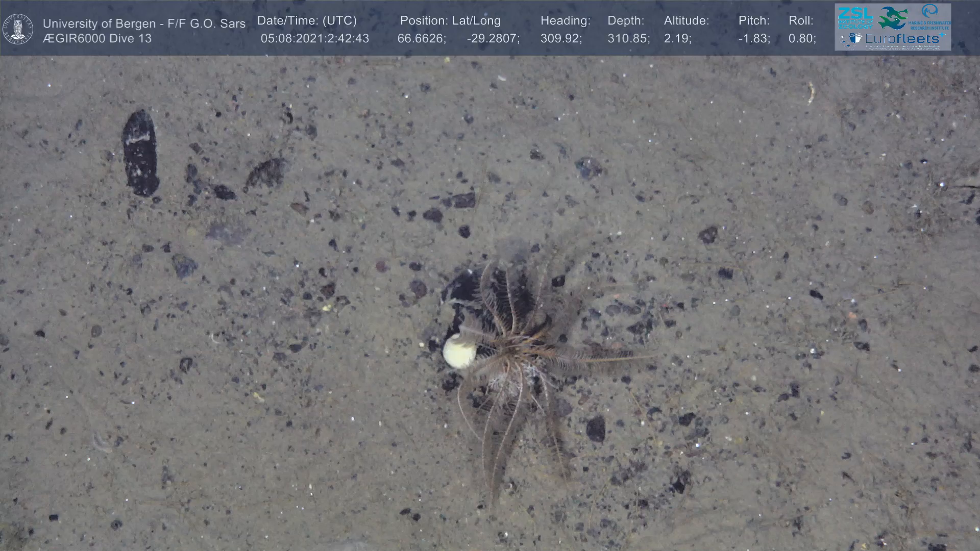The width and height of the screenshot is (980, 551).
Task: Click the latitude value 66.6626
Action: click(422, 39)
